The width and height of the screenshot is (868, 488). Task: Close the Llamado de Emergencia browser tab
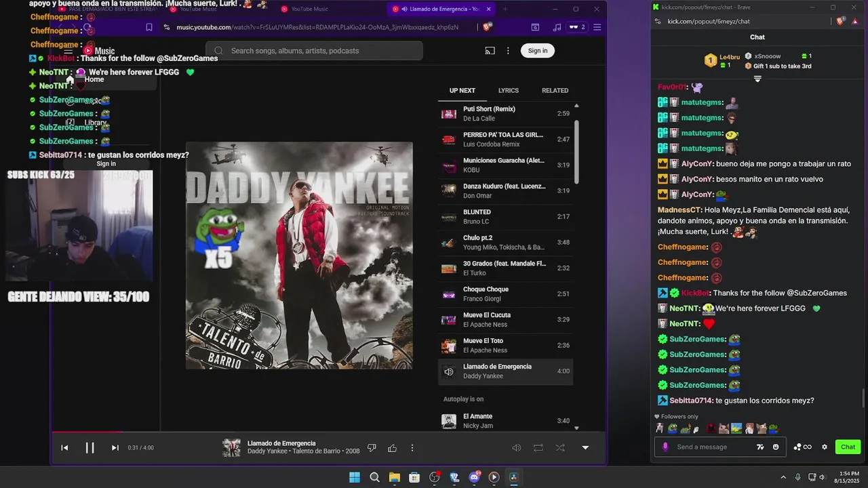488,9
